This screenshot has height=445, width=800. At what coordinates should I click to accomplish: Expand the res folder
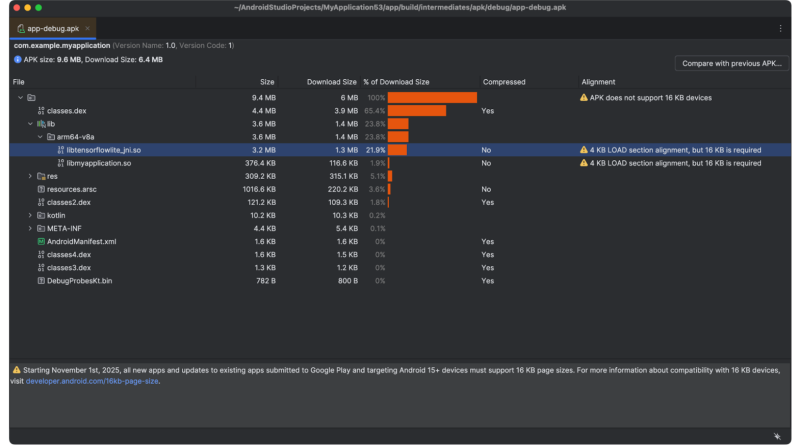pos(30,176)
